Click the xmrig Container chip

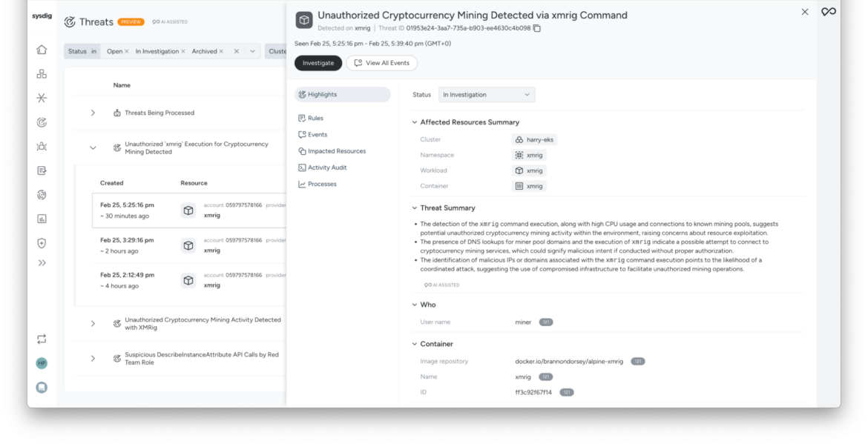[529, 186]
